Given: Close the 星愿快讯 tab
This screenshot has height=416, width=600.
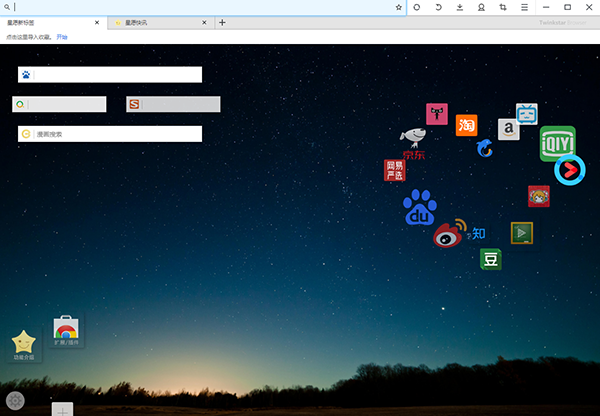Looking at the screenshot, I should [204, 23].
